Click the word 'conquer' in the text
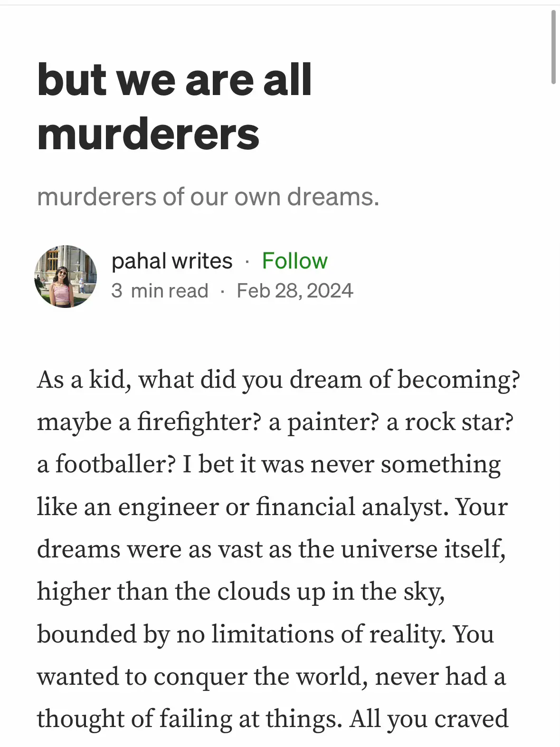 [200, 677]
